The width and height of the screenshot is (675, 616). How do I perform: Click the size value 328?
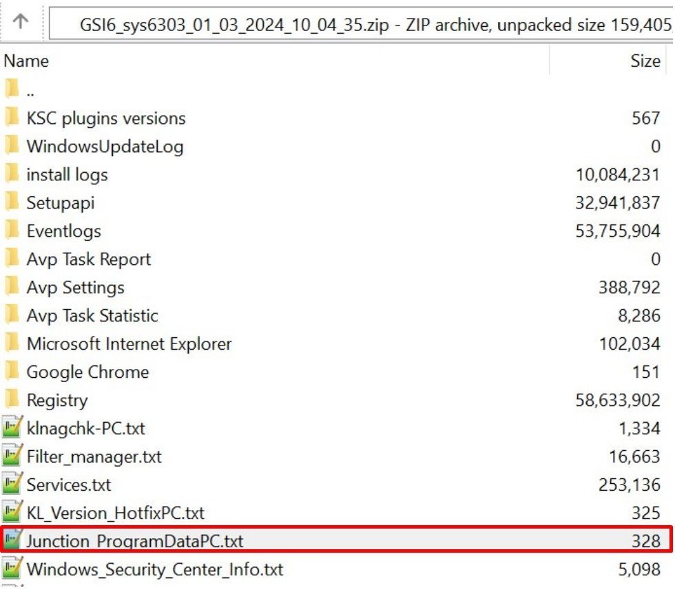[x=646, y=541]
